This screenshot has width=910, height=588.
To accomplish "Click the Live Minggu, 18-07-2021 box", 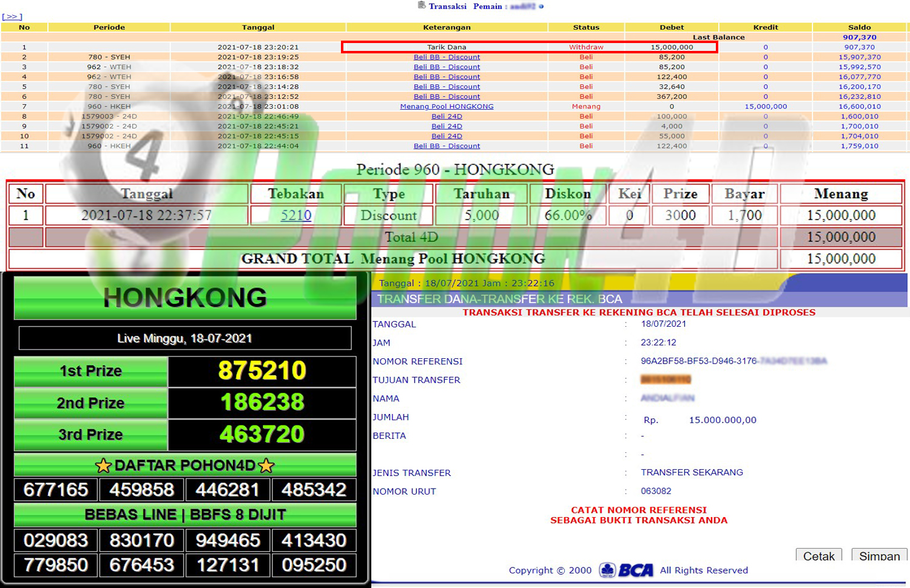I will [185, 338].
